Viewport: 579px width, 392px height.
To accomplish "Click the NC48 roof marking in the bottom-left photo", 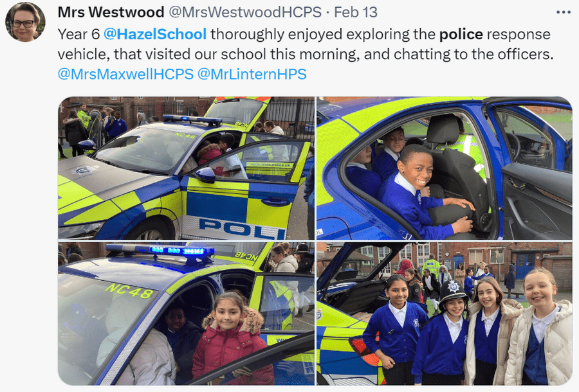I will click(129, 290).
